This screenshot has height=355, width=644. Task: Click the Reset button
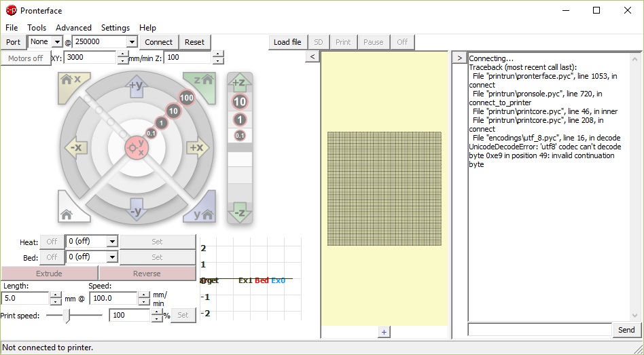click(x=195, y=42)
